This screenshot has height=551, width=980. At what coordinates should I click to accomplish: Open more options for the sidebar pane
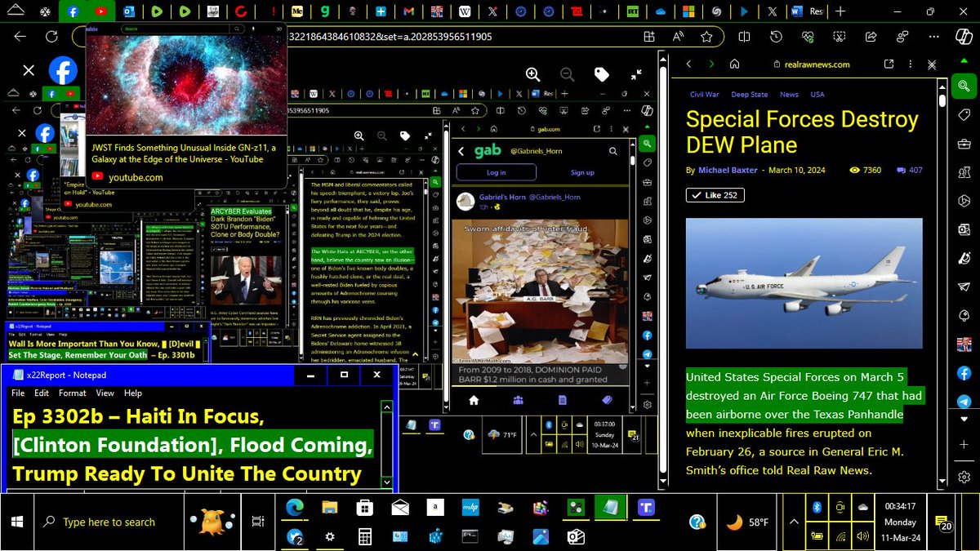click(910, 64)
